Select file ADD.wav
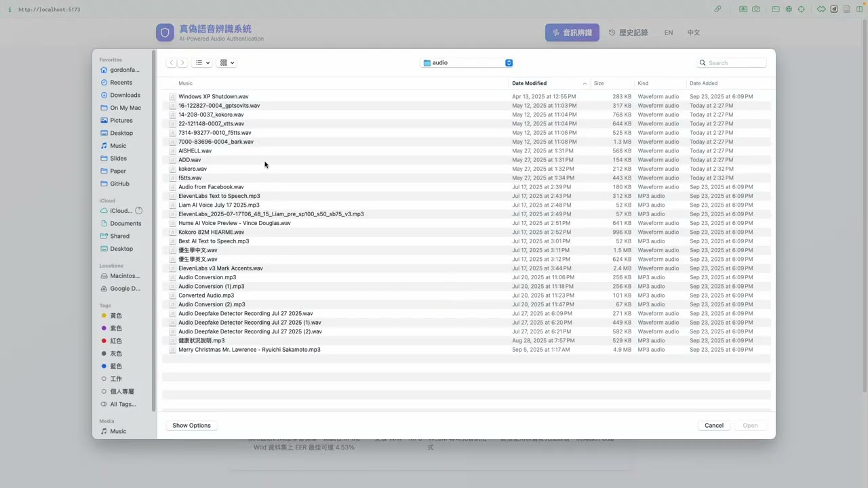 190,160
